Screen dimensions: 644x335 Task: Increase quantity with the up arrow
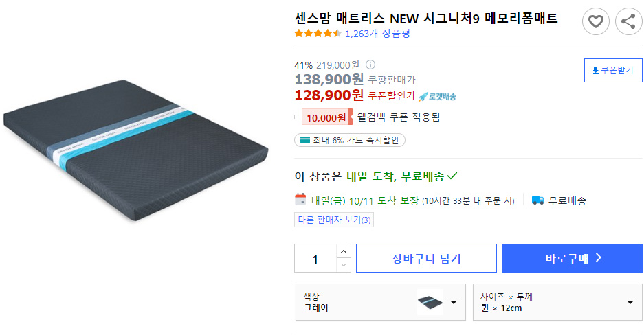pos(344,251)
